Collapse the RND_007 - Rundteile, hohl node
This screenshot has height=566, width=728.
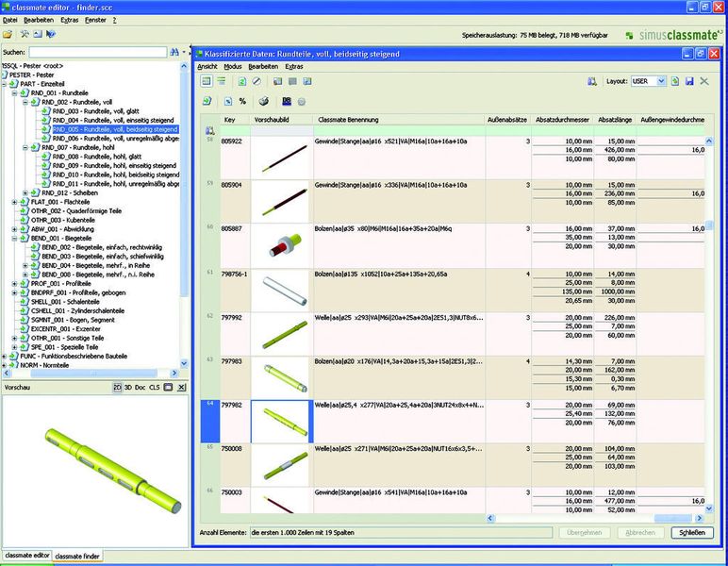click(25, 148)
